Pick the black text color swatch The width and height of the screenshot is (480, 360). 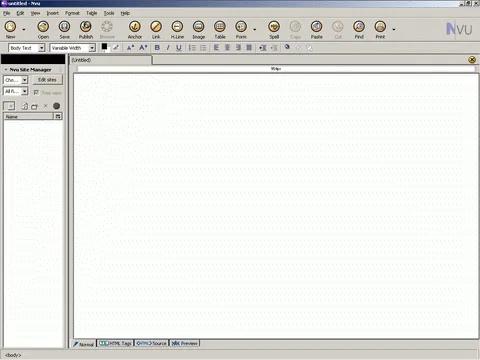point(104,47)
